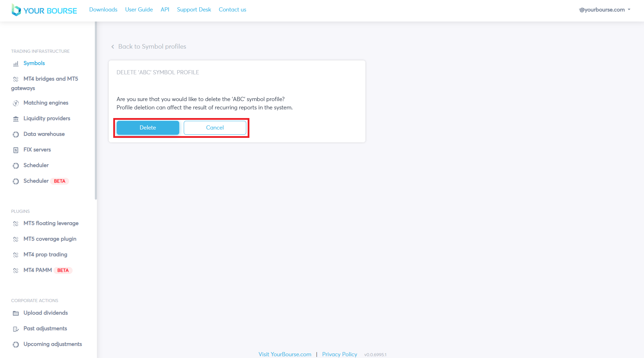
Task: Open the Symbols section
Action: (x=34, y=63)
